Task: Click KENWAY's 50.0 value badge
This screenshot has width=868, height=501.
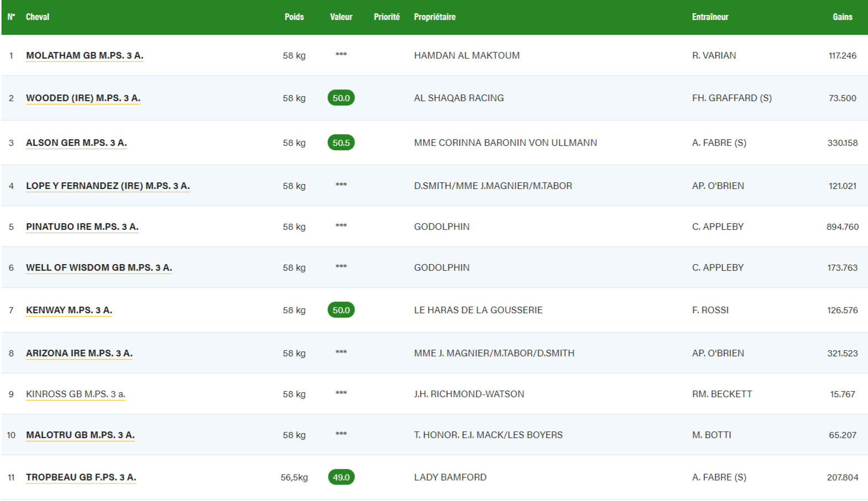Action: click(x=341, y=310)
